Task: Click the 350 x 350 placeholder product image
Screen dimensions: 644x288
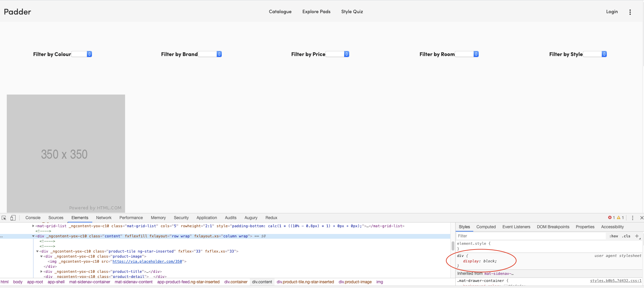Action: [66, 154]
